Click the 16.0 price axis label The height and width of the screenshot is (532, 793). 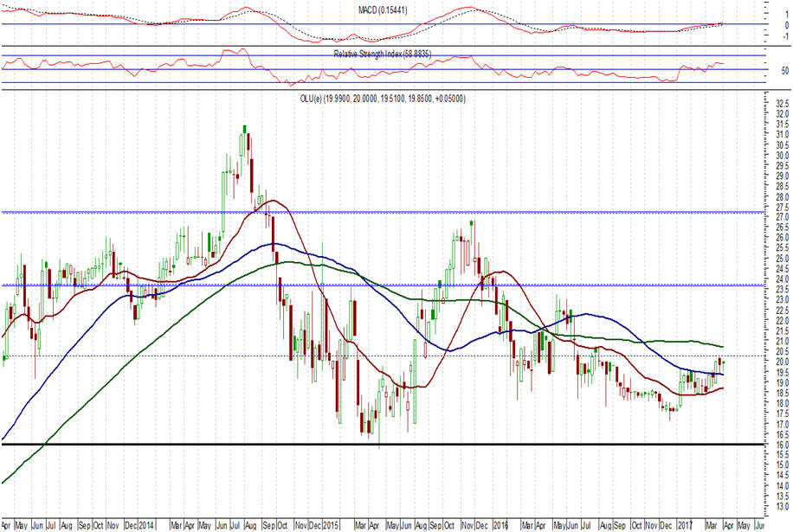(x=783, y=445)
